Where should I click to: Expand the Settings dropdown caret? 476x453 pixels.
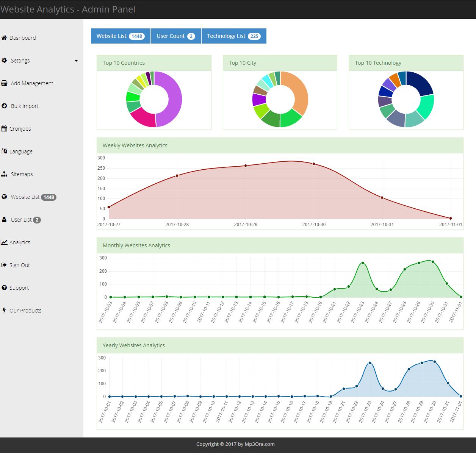tap(76, 61)
